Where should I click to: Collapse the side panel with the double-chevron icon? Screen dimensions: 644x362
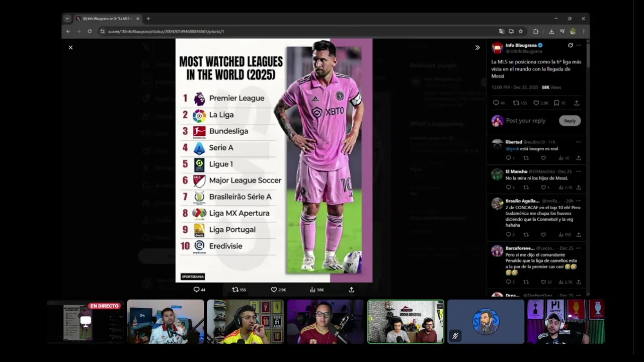(477, 48)
